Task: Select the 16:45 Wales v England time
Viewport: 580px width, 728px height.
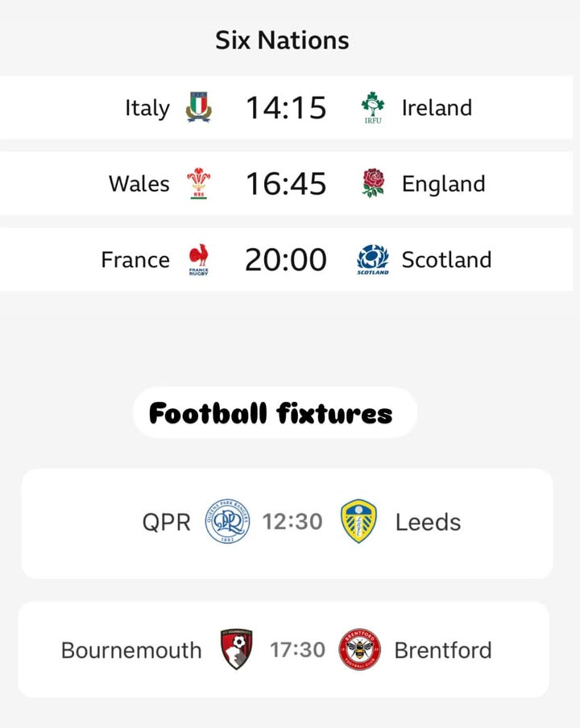Action: [x=286, y=184]
